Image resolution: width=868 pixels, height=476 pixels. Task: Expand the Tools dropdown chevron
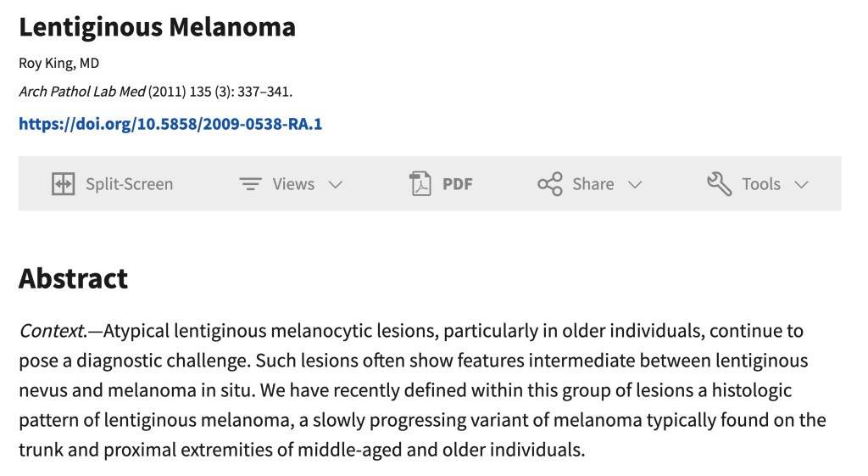801,185
